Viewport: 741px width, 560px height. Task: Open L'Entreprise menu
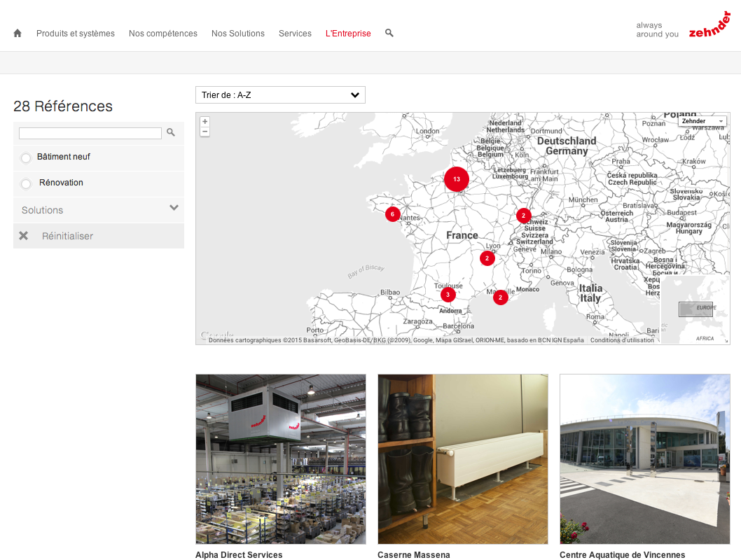tap(348, 34)
